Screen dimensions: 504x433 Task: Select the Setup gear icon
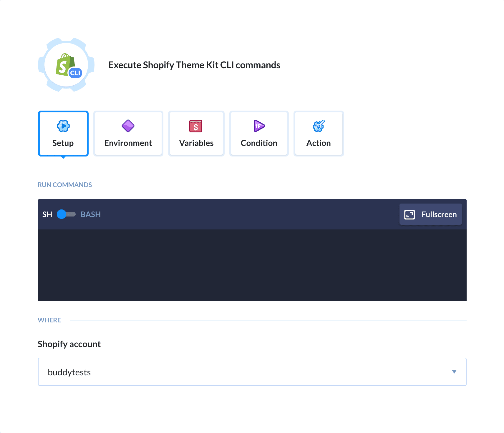click(x=63, y=126)
